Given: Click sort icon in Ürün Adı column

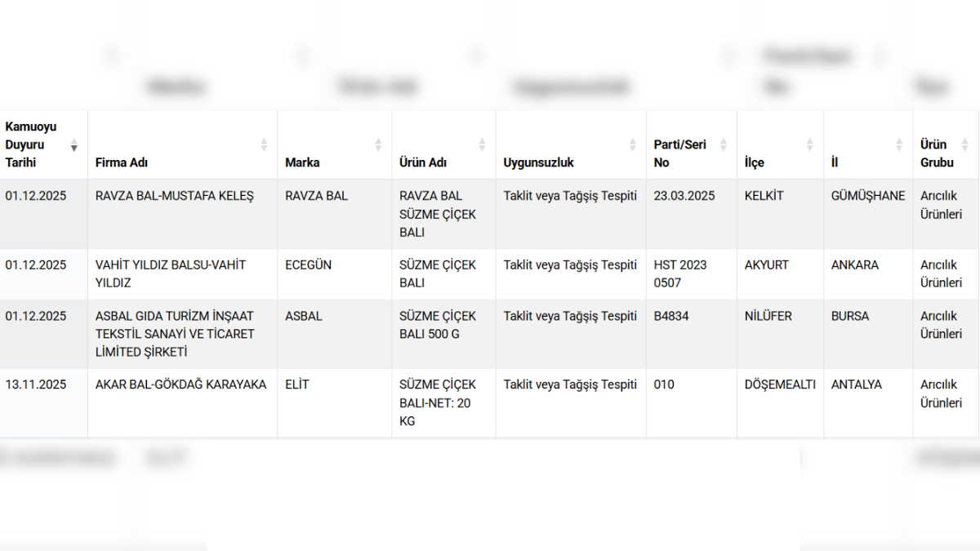Looking at the screenshot, I should pos(482,144).
